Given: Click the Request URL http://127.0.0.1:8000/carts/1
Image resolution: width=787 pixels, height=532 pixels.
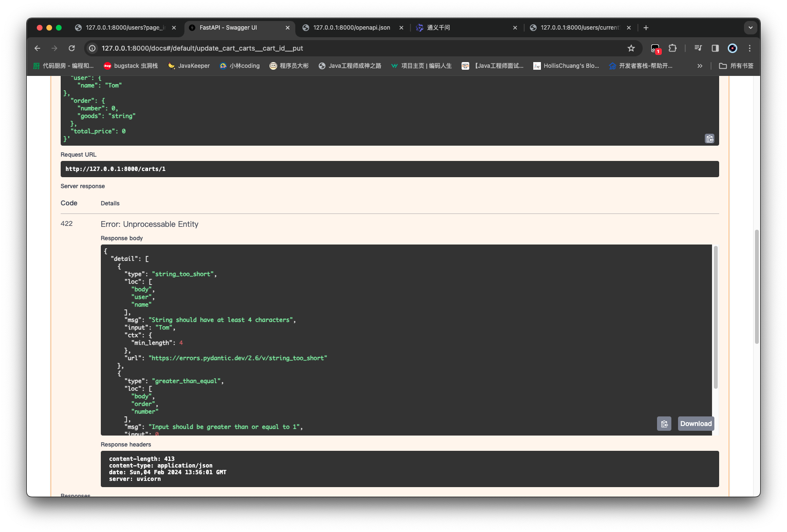Looking at the screenshot, I should click(116, 169).
